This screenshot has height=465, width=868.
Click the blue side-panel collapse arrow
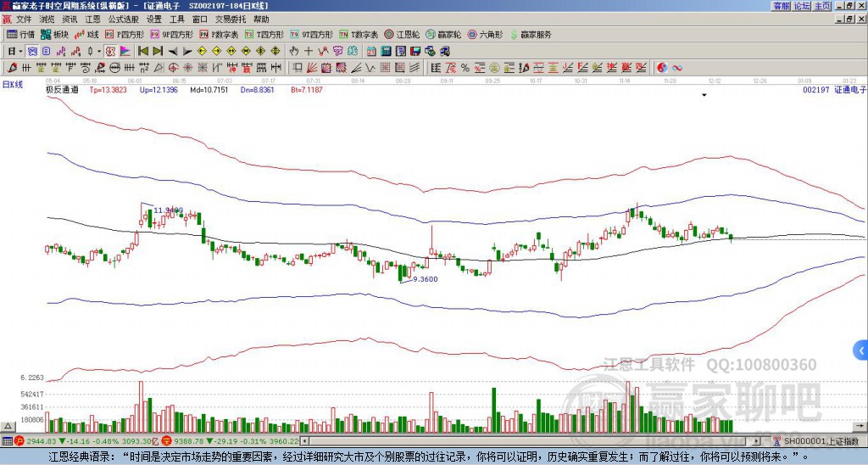(x=861, y=350)
